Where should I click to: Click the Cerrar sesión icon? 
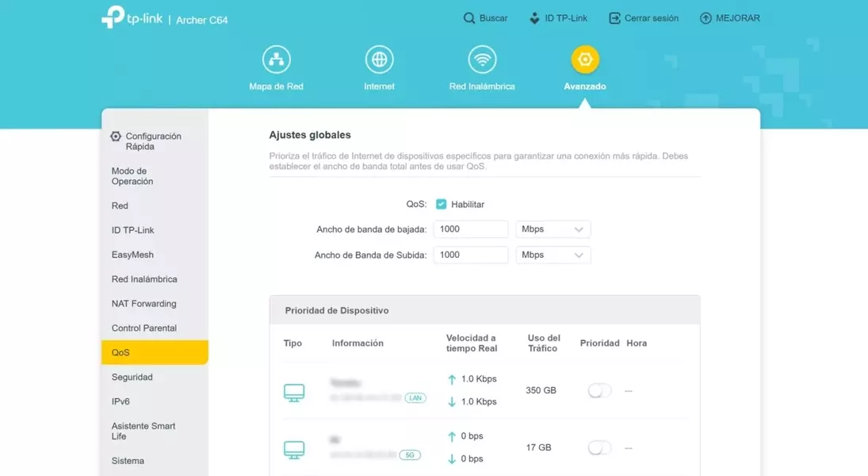click(614, 18)
